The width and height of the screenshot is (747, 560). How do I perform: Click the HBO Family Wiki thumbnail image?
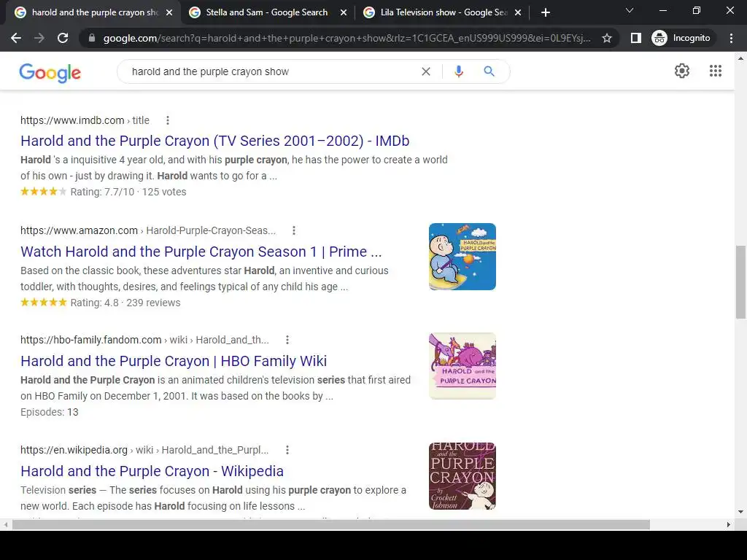click(x=462, y=366)
